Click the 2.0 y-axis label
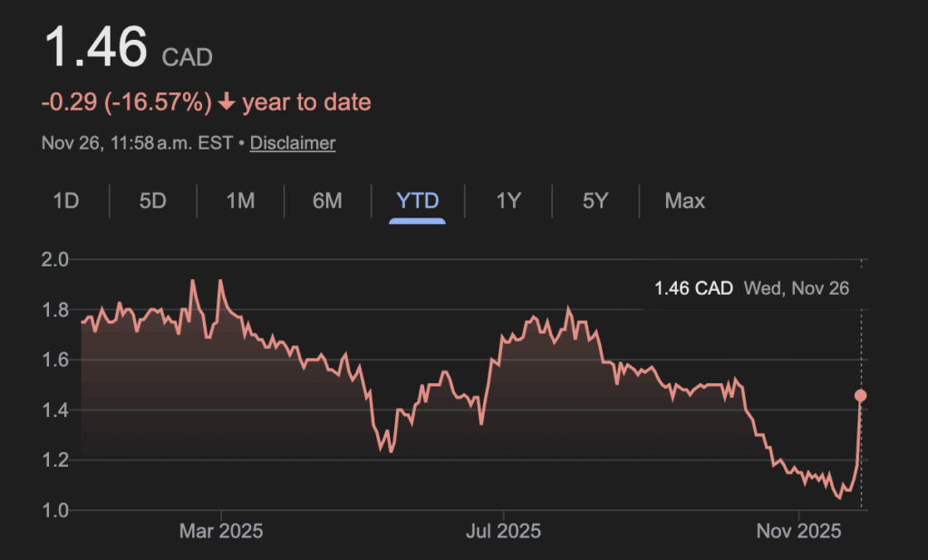Viewport: 928px width, 560px height. pos(55,261)
